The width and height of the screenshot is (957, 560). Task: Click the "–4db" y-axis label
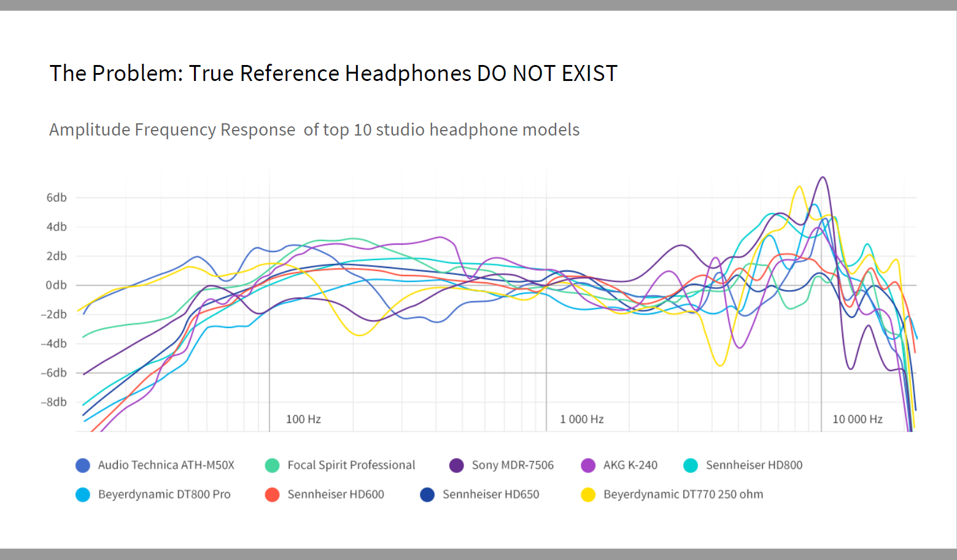pyautogui.click(x=54, y=343)
